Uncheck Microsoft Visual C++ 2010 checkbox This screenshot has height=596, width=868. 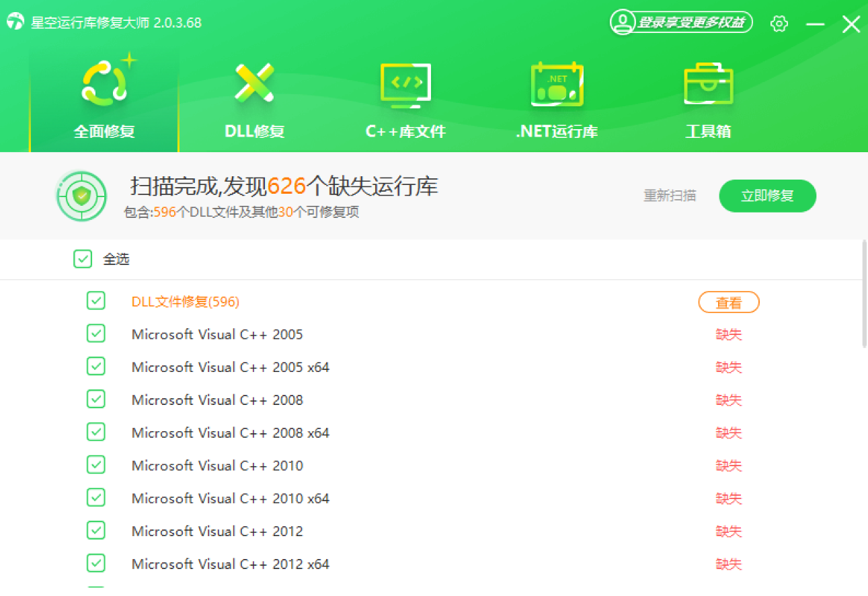(x=96, y=464)
